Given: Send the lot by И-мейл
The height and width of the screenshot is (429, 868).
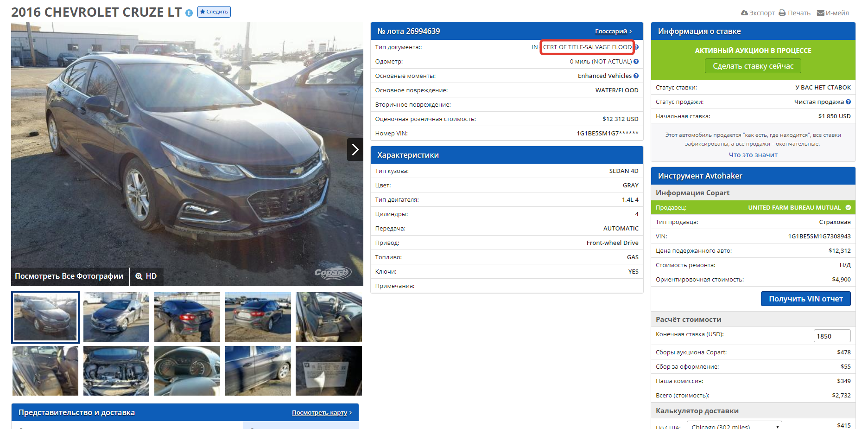Looking at the screenshot, I should coord(833,13).
